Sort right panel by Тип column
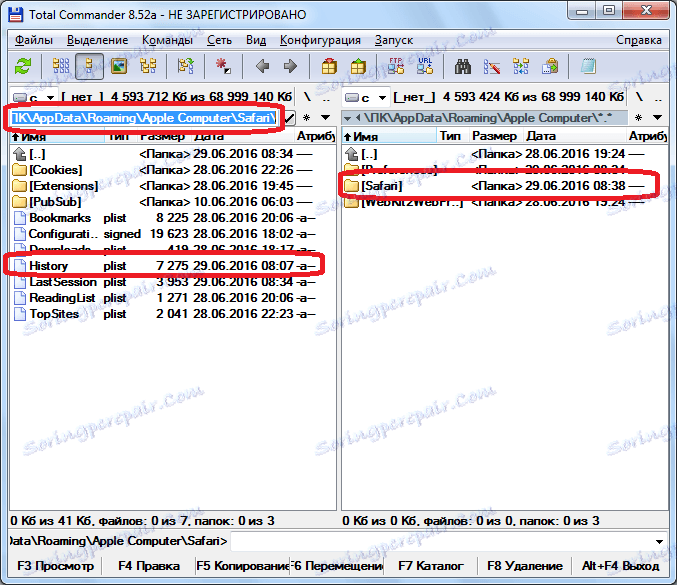The width and height of the screenshot is (677, 585). [x=452, y=136]
